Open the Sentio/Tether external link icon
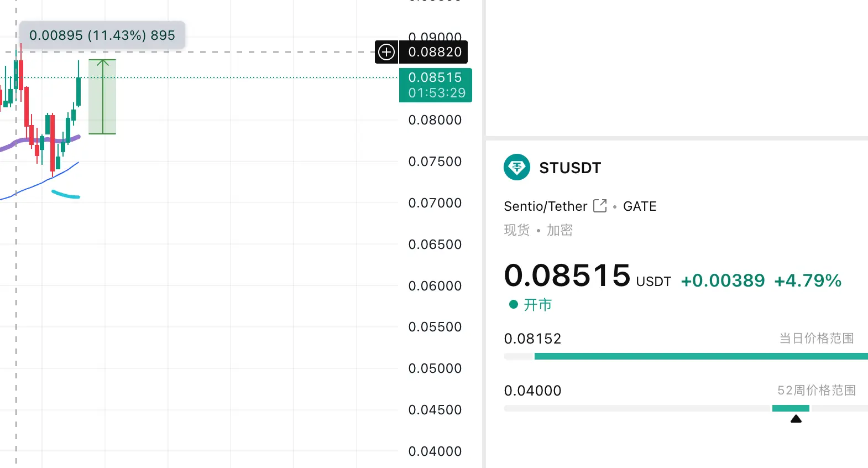868x468 pixels. coord(600,206)
